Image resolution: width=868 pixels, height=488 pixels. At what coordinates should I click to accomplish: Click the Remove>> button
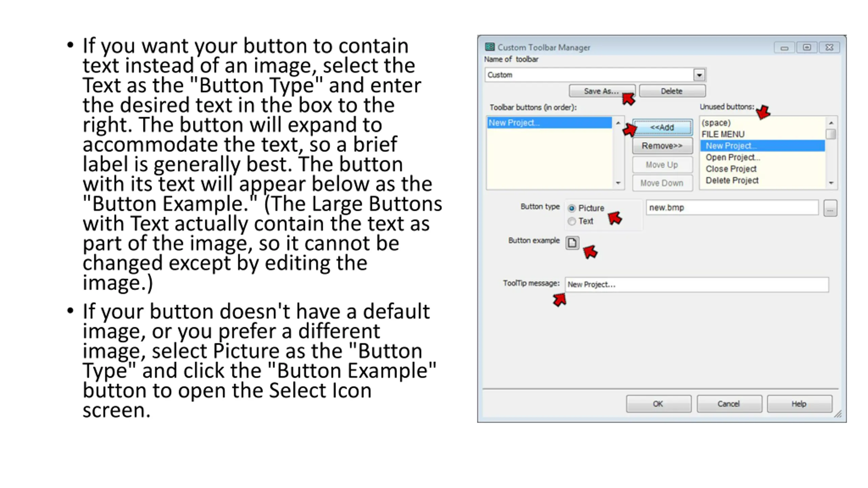pyautogui.click(x=662, y=146)
